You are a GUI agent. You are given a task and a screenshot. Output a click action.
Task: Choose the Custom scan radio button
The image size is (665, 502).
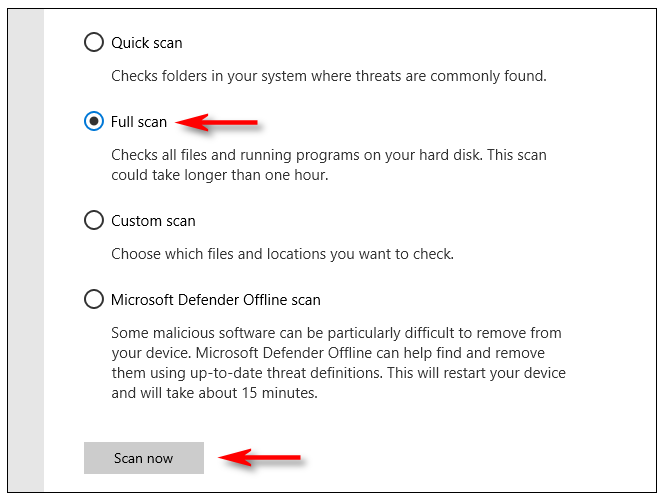coord(94,220)
